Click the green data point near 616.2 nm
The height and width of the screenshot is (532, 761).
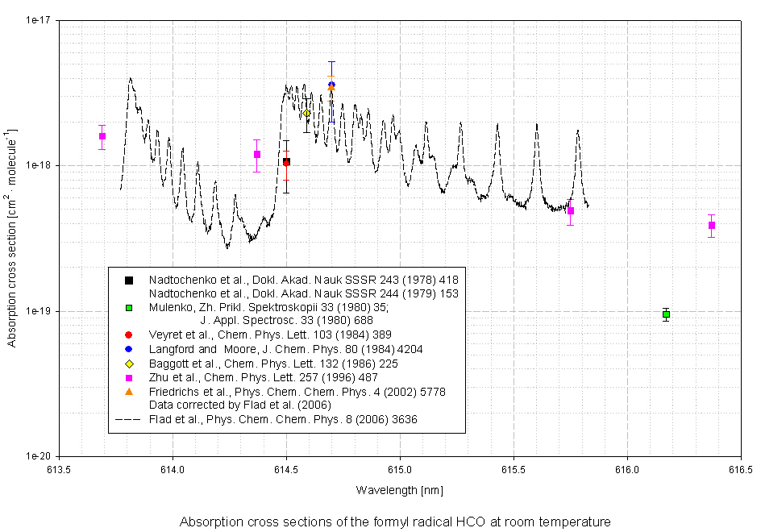point(666,314)
